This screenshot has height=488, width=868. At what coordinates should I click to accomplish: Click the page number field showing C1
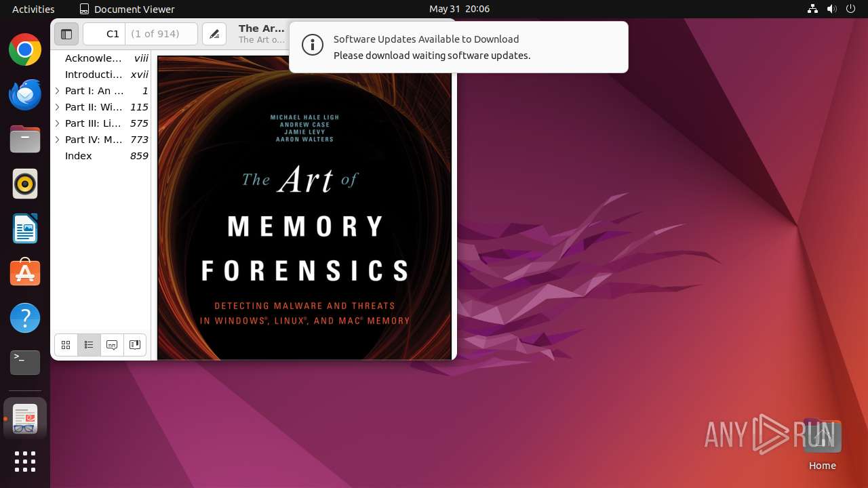pyautogui.click(x=104, y=34)
